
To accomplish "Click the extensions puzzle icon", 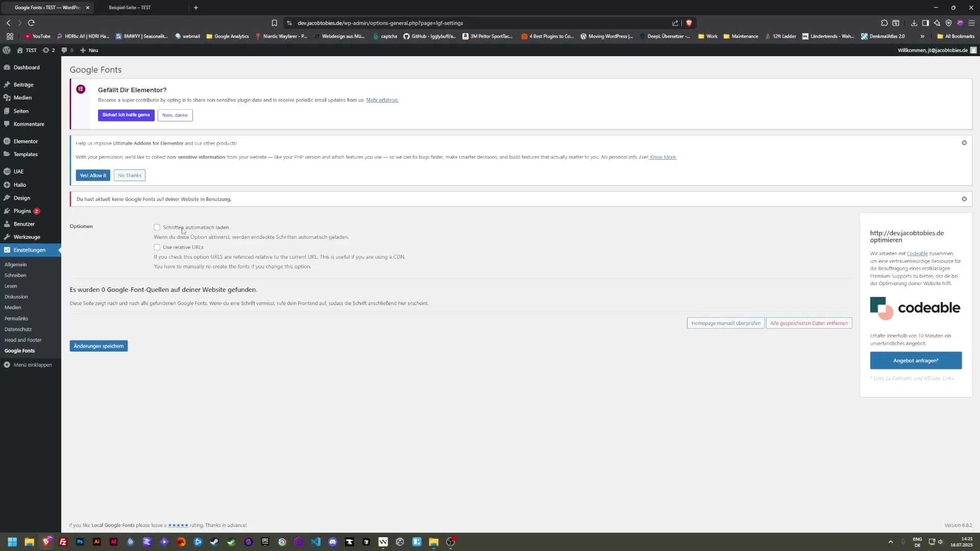I will pos(884,23).
